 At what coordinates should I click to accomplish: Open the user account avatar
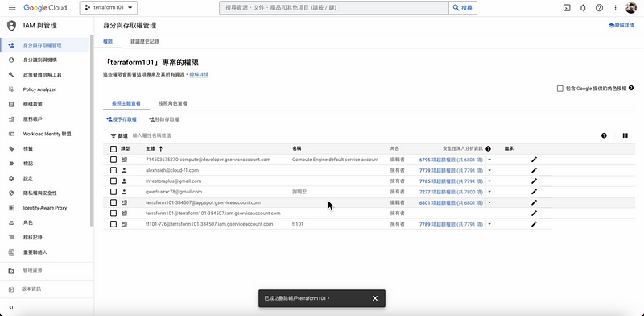[631, 8]
